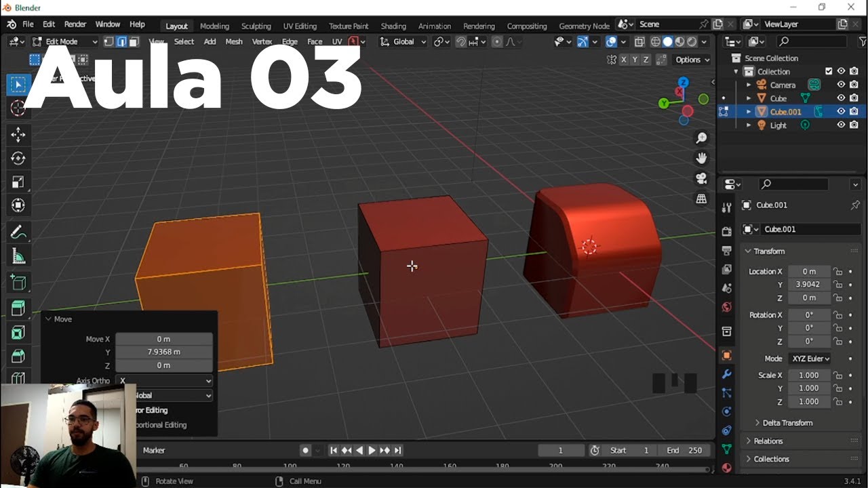Screen dimensions: 868x488
Task: Toggle Cube.001 viewport visibility eye
Action: 841,111
